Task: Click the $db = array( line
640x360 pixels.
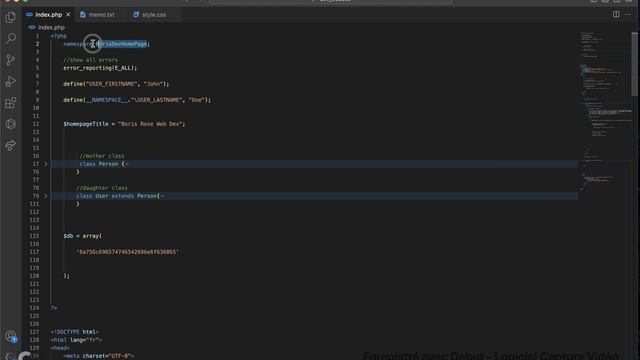Action: (83, 236)
